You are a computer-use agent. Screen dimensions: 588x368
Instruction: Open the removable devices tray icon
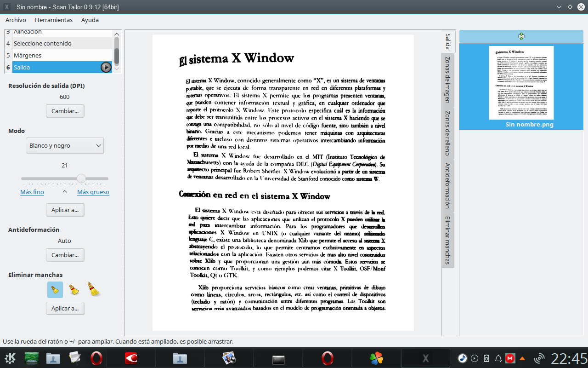tap(486, 358)
